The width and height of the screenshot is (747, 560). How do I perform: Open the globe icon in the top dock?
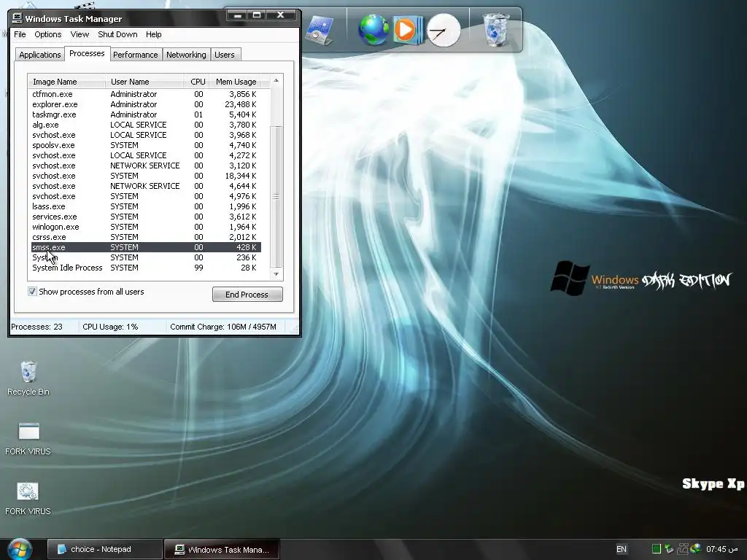[373, 29]
